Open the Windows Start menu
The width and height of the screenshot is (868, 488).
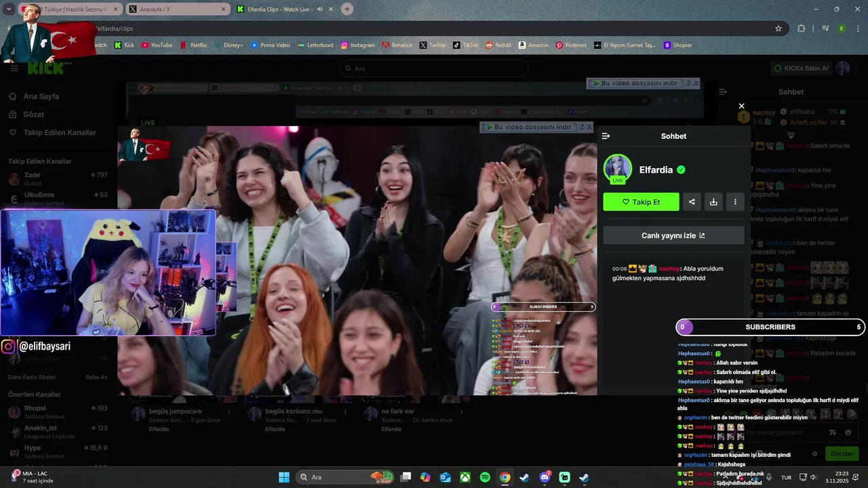tap(284, 477)
